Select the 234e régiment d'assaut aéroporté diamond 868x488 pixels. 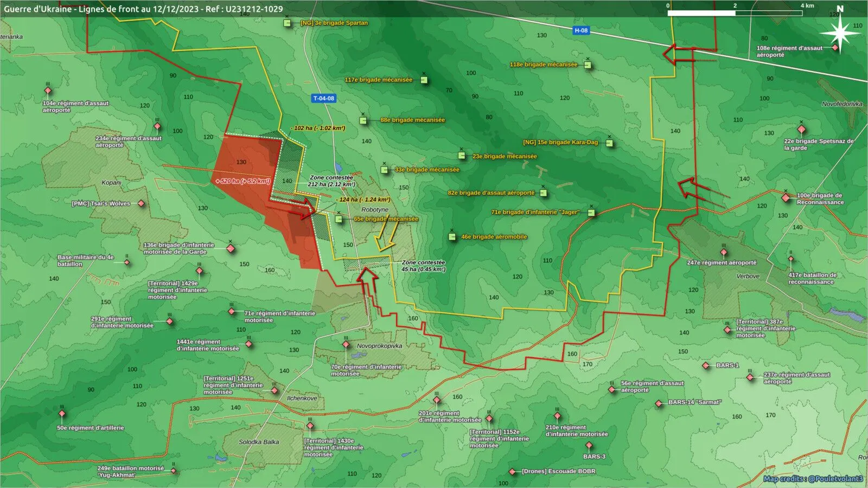click(x=157, y=127)
